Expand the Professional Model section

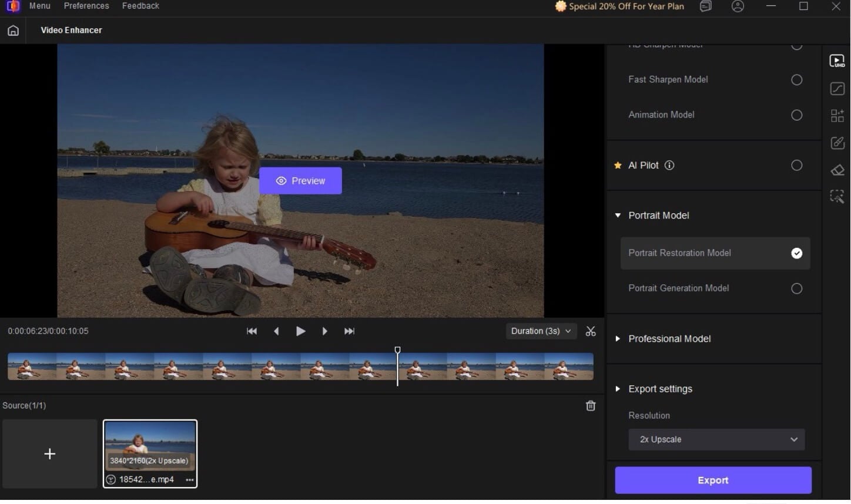[618, 339]
